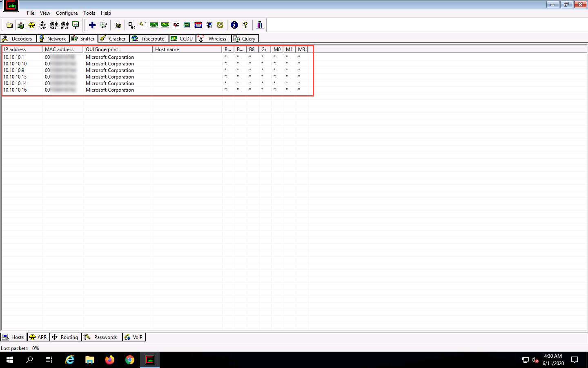Click the M3 column header
Viewport: 588px width, 368px height.
click(301, 49)
